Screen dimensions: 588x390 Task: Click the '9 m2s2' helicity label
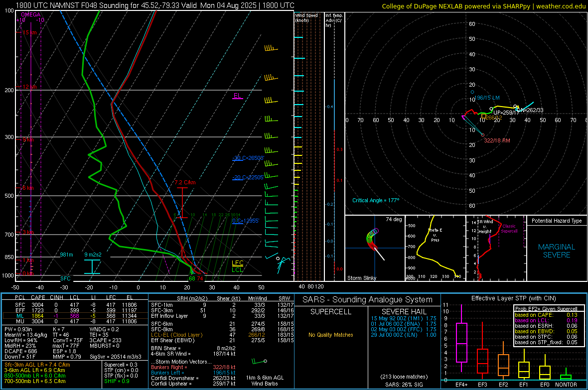[93, 255]
